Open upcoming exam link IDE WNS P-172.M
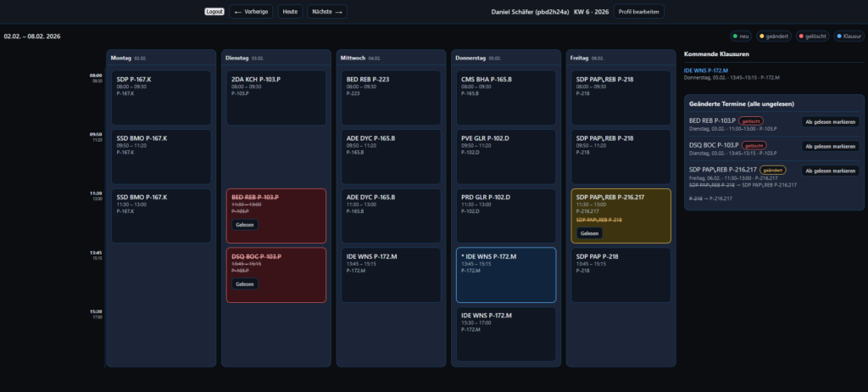Image resolution: width=868 pixels, height=392 pixels. pos(705,70)
